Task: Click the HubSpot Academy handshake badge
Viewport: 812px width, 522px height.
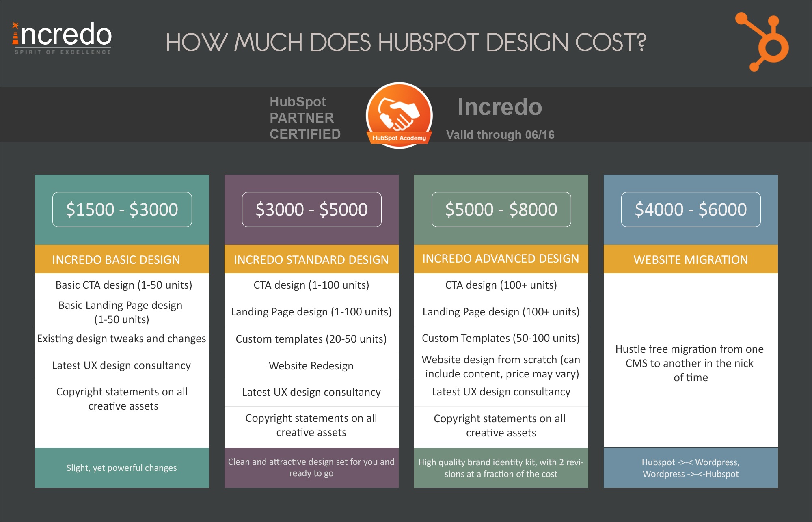Action: (x=399, y=115)
